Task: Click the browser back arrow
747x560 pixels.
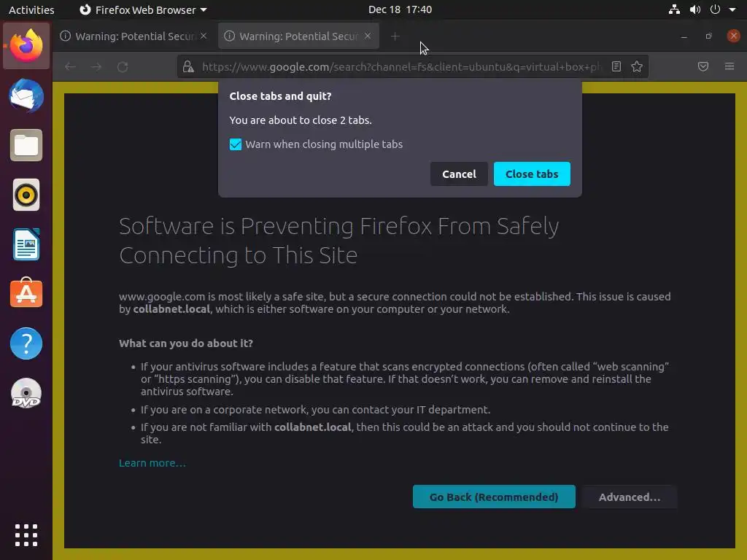Action: click(x=71, y=66)
